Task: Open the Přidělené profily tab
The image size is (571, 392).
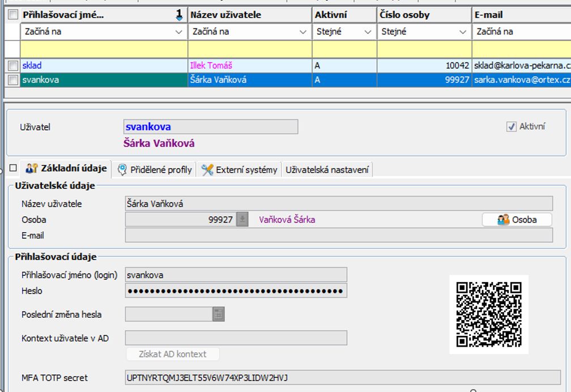Action: point(155,169)
